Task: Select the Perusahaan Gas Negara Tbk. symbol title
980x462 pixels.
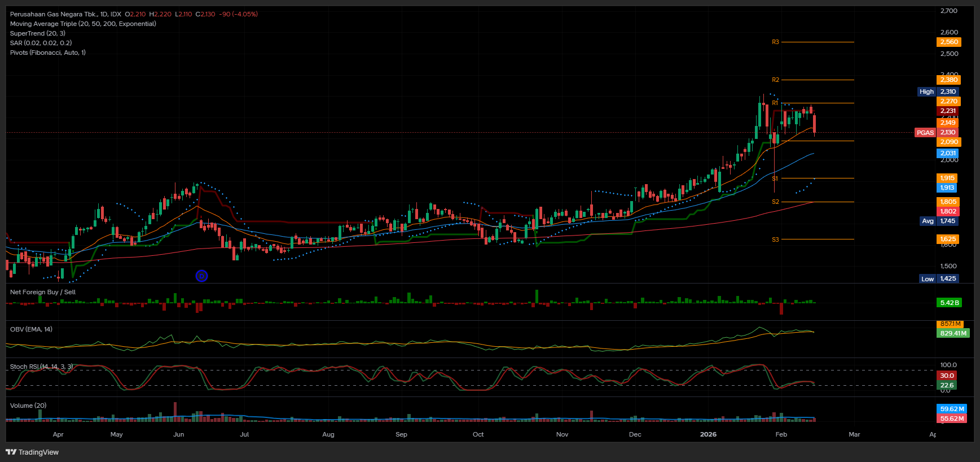Action: [65, 14]
